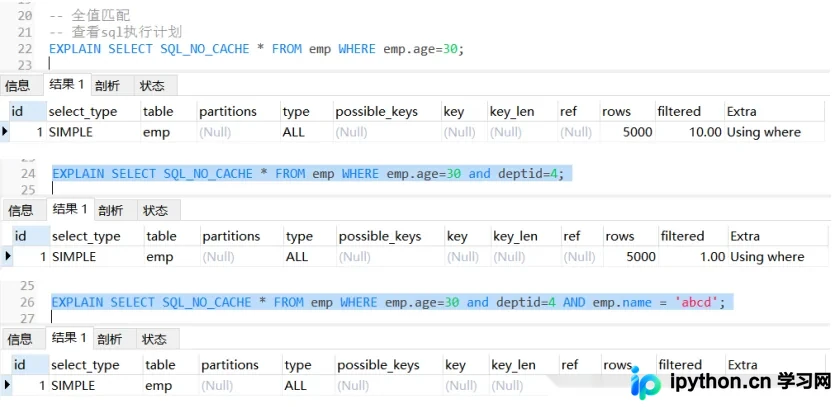Click line number 23 in the editor gutter

pos(25,65)
